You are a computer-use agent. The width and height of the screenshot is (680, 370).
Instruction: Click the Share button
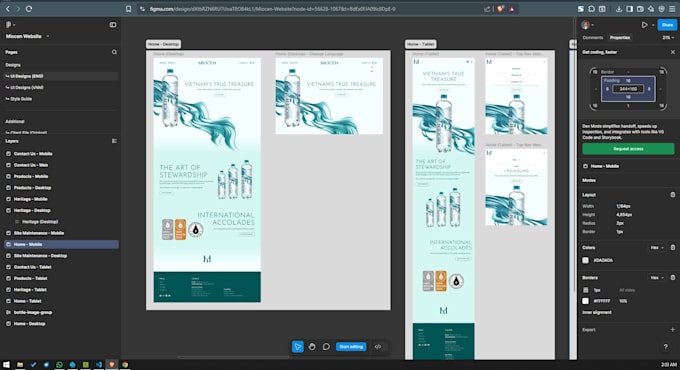pos(667,25)
